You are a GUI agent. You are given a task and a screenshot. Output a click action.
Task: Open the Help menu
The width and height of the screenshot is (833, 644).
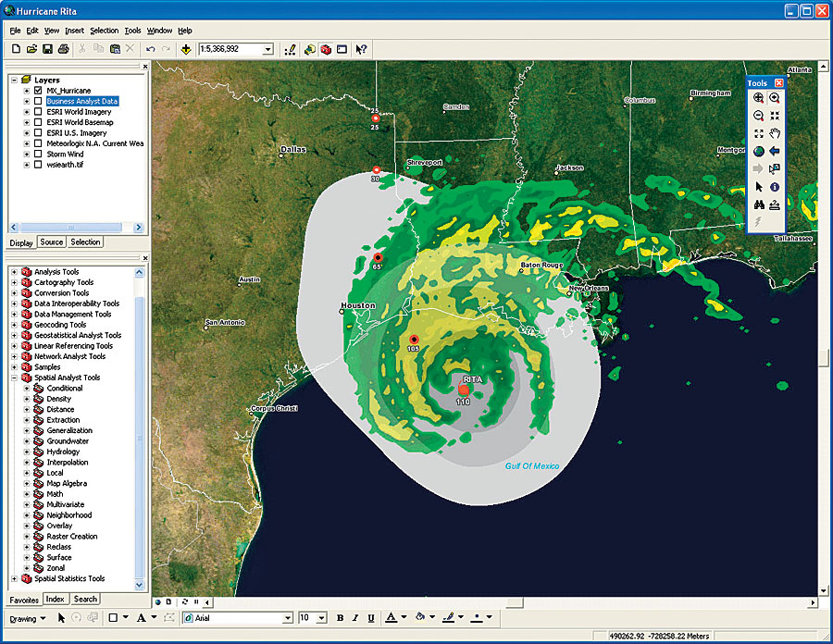185,31
